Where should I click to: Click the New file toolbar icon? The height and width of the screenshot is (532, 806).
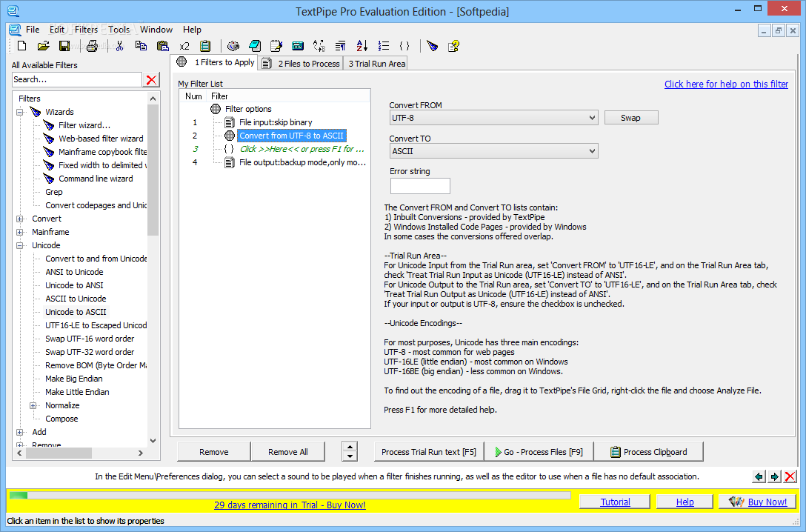tap(21, 46)
